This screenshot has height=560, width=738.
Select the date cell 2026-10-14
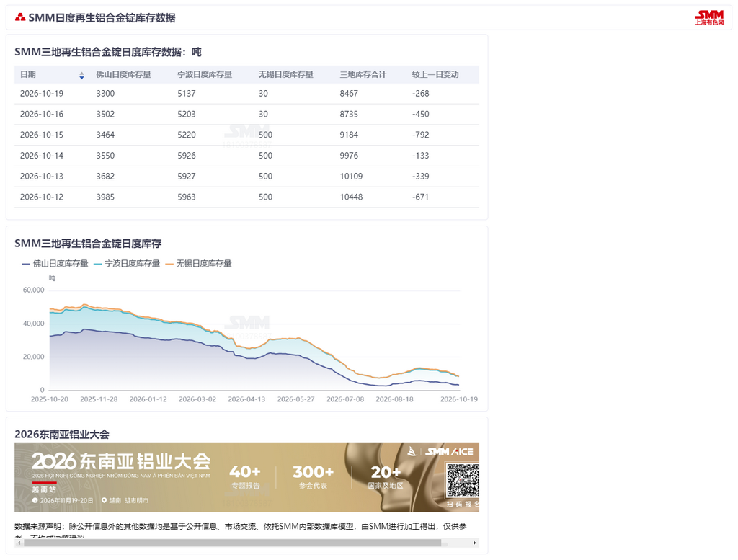(x=41, y=156)
